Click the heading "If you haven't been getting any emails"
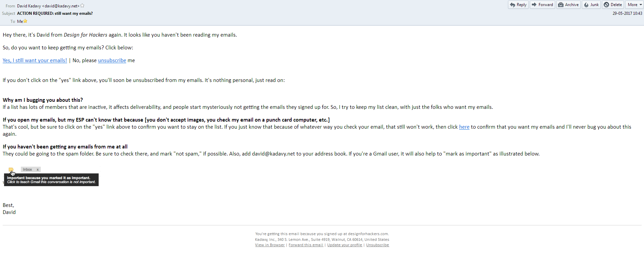Image resolution: width=644 pixels, height=262 pixels. (x=65, y=147)
